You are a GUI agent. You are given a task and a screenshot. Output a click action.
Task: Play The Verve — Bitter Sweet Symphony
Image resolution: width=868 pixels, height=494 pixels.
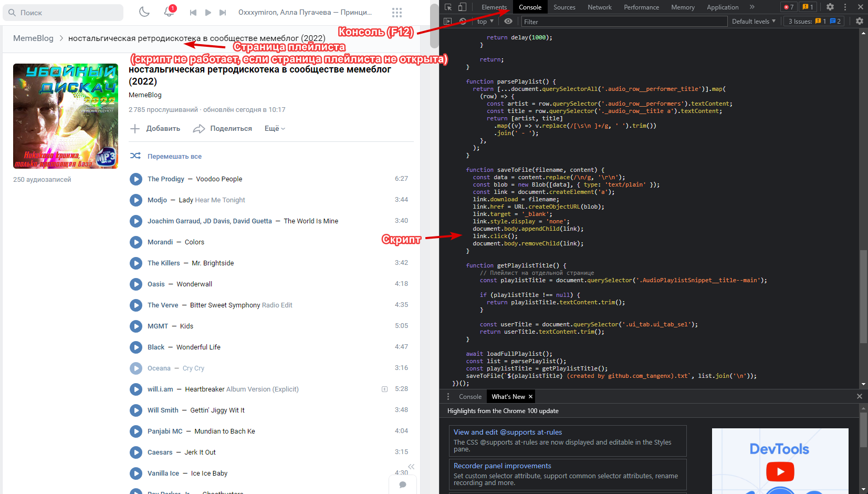(x=136, y=305)
